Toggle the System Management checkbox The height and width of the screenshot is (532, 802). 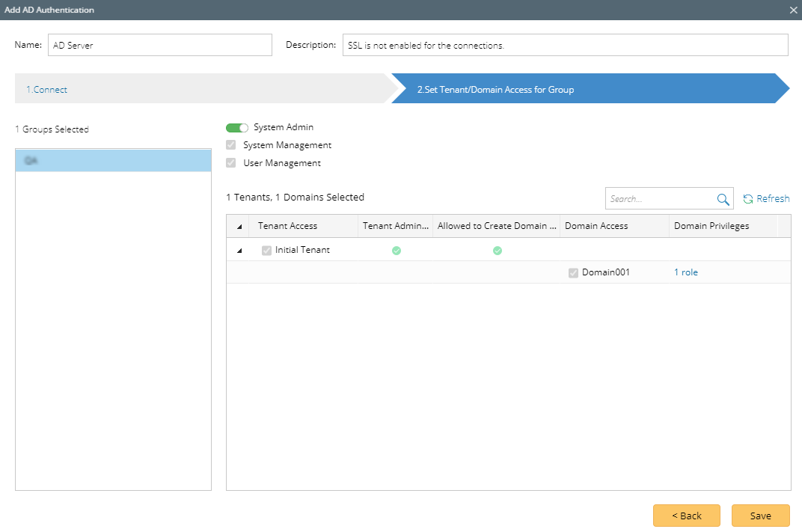[x=231, y=145]
